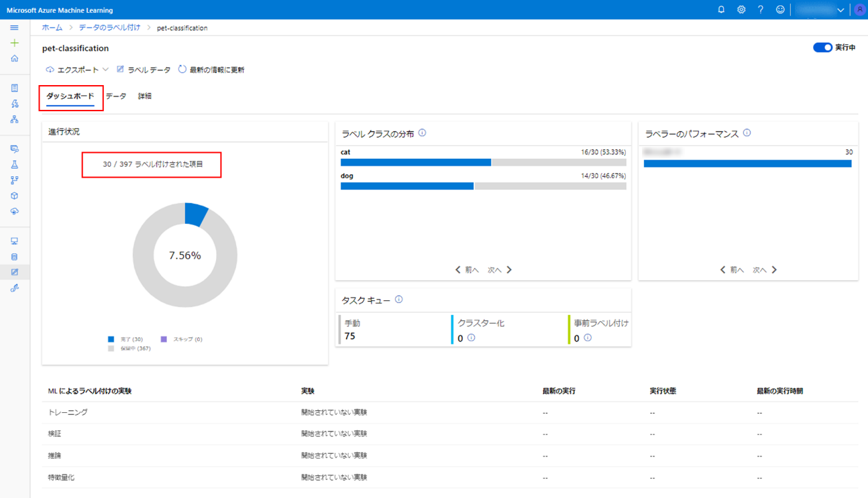Open Endpoints cloud icon in sidebar
Viewport: 868px width, 498px height.
14,211
